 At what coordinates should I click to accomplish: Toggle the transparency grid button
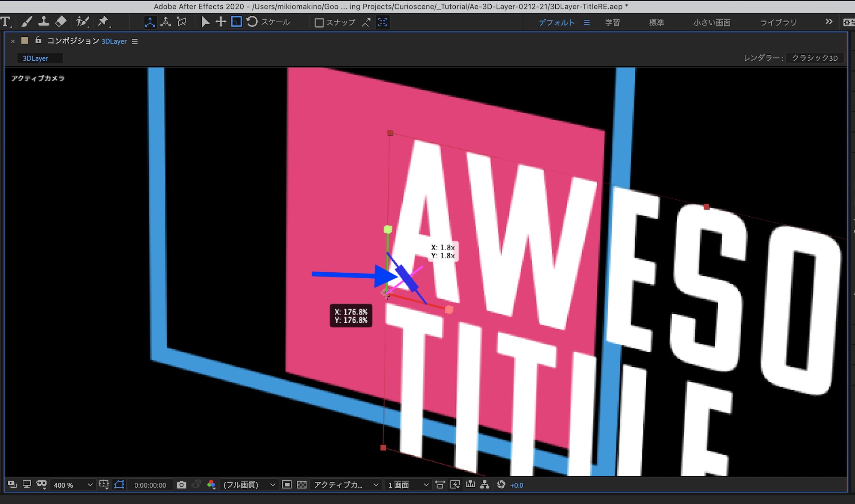point(302,485)
